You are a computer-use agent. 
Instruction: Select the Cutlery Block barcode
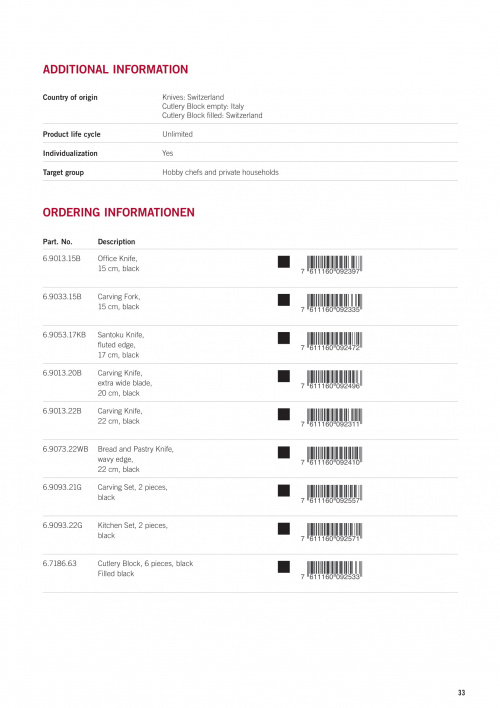[x=332, y=570]
